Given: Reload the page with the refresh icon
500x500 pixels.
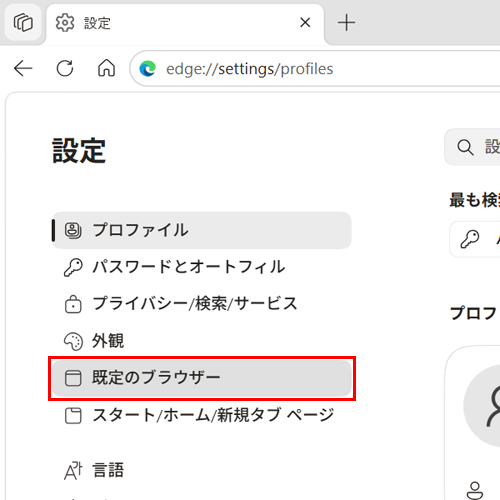Looking at the screenshot, I should (x=65, y=69).
